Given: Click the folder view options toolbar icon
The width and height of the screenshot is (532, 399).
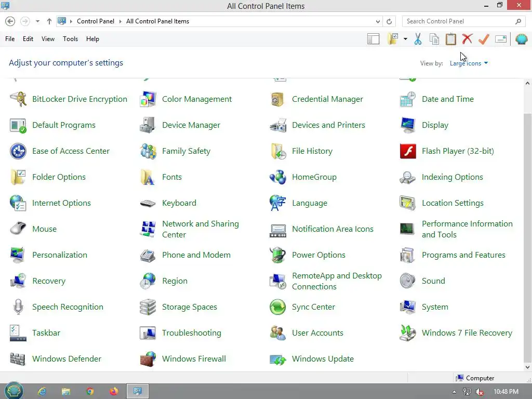Looking at the screenshot, I should pos(393,38).
